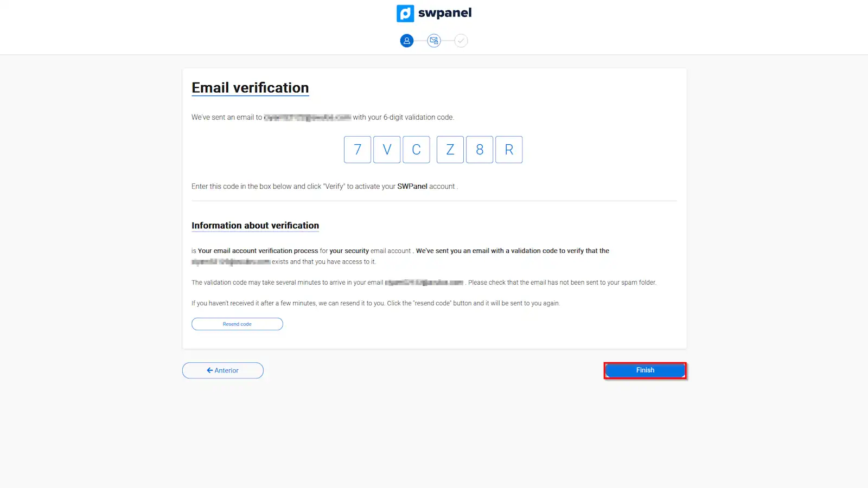Click the blurred email after 'sent an email to'
Image resolution: width=868 pixels, height=488 pixels.
tap(308, 117)
